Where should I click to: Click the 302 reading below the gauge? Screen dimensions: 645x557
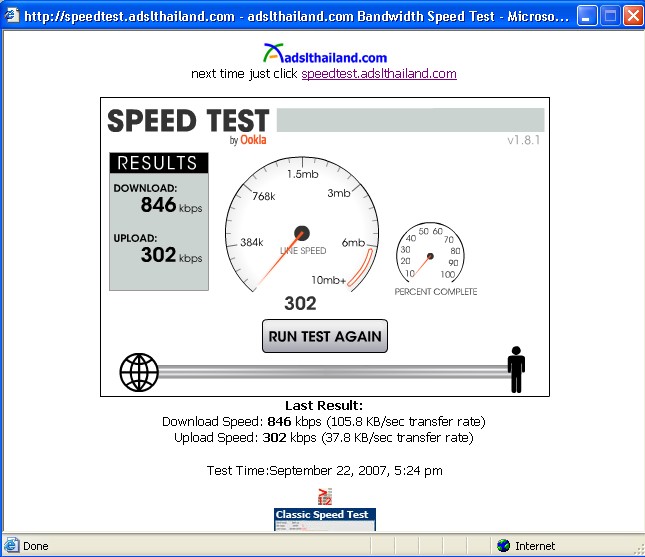coord(300,304)
